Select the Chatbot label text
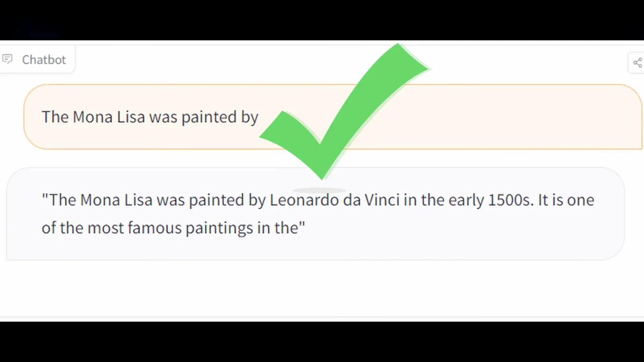 (x=43, y=60)
